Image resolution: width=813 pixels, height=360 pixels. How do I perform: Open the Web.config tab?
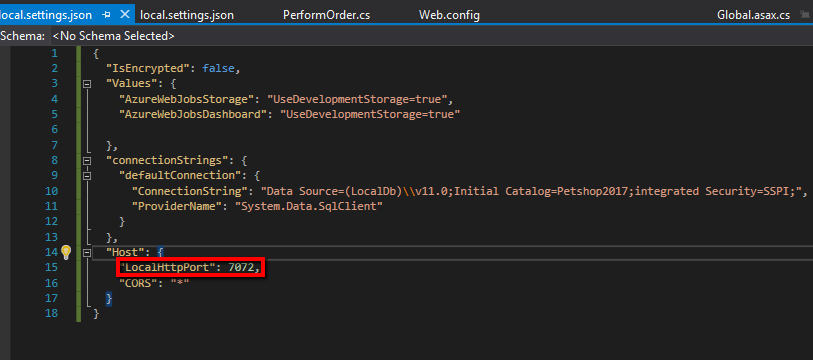pyautogui.click(x=450, y=15)
